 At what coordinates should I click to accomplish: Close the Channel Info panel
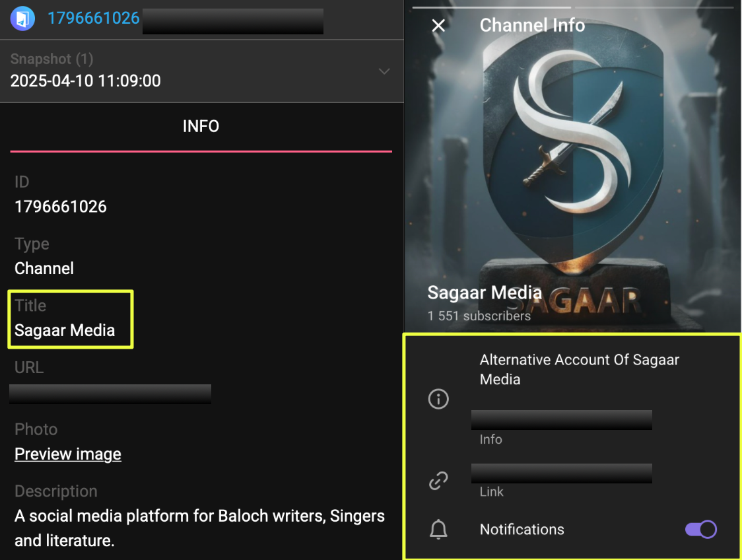(438, 26)
